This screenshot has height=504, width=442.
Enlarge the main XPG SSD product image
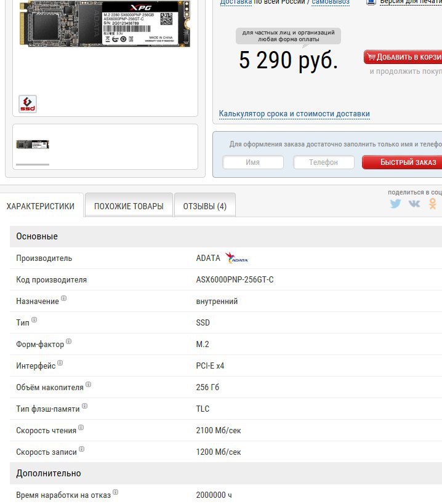[105, 24]
